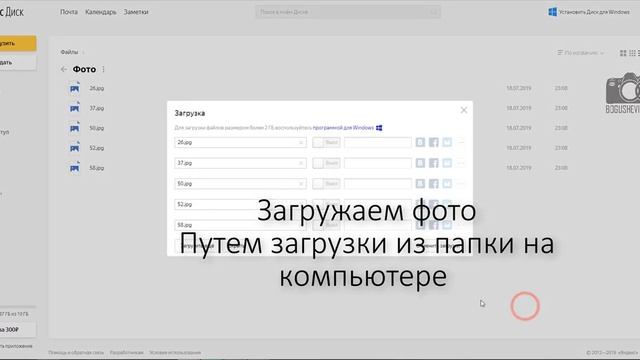640x360 pixels.
Task: Select the 58.jpg entry in upload dialog
Action: (240, 225)
